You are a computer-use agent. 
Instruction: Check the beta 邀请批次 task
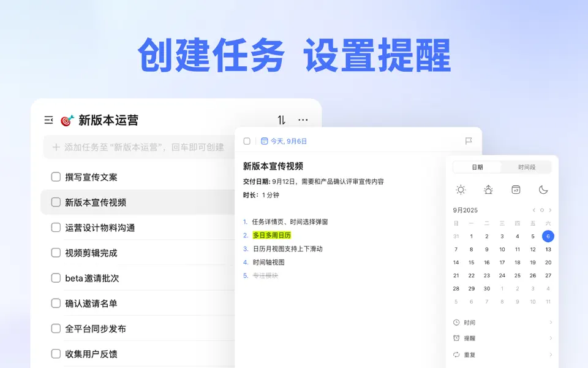click(x=55, y=278)
